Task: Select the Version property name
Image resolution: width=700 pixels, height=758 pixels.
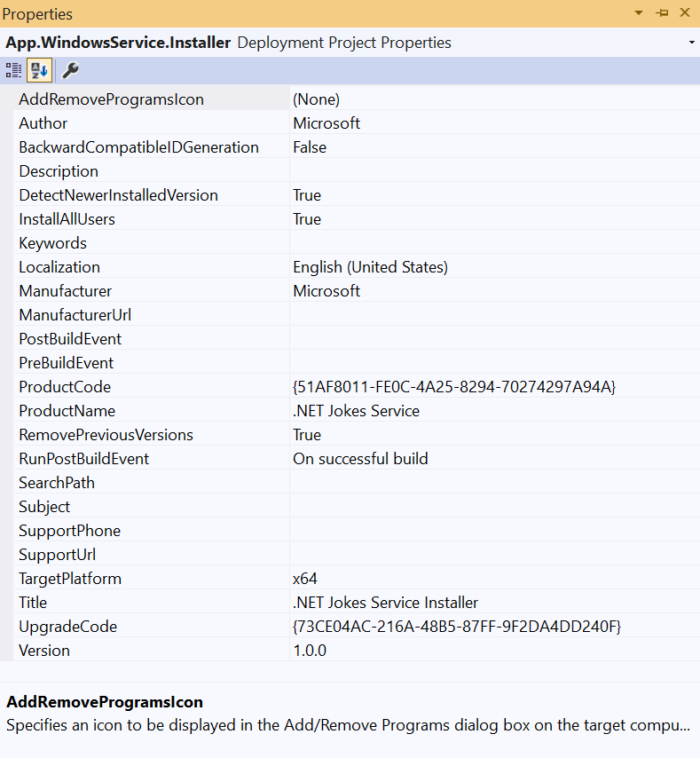Action: (x=44, y=651)
